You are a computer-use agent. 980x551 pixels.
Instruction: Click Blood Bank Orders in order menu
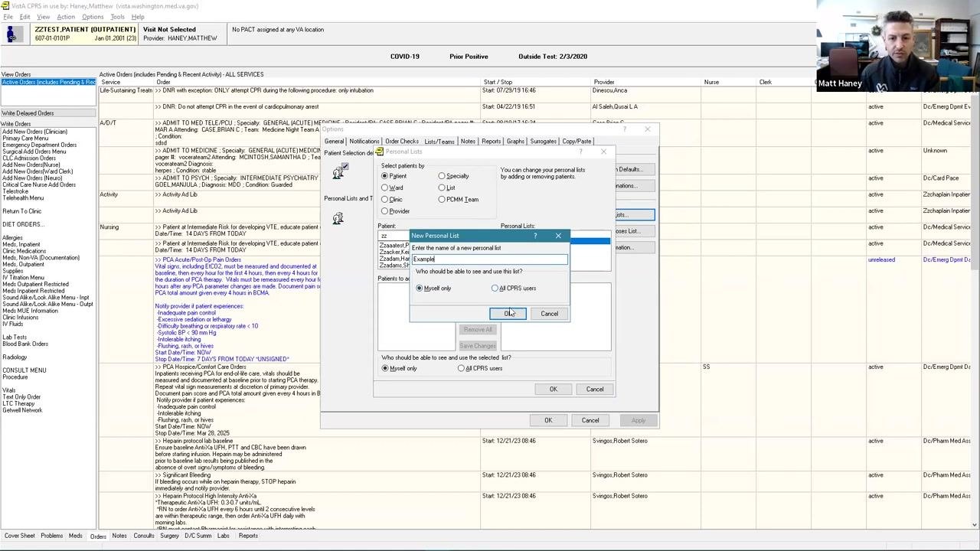[x=25, y=344]
